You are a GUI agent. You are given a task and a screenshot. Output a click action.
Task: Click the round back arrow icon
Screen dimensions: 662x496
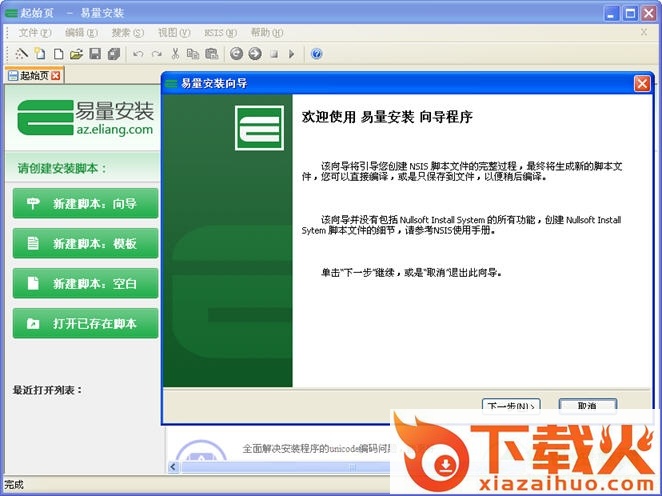[x=236, y=54]
